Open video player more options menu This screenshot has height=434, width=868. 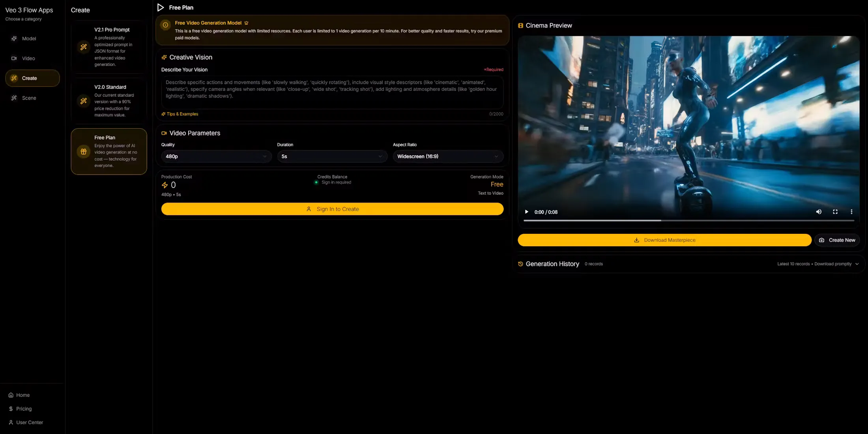(x=851, y=212)
